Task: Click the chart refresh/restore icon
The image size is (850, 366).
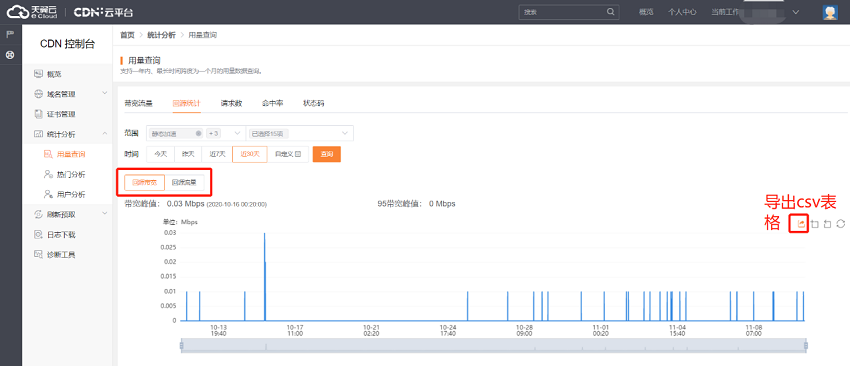Action: pyautogui.click(x=840, y=223)
